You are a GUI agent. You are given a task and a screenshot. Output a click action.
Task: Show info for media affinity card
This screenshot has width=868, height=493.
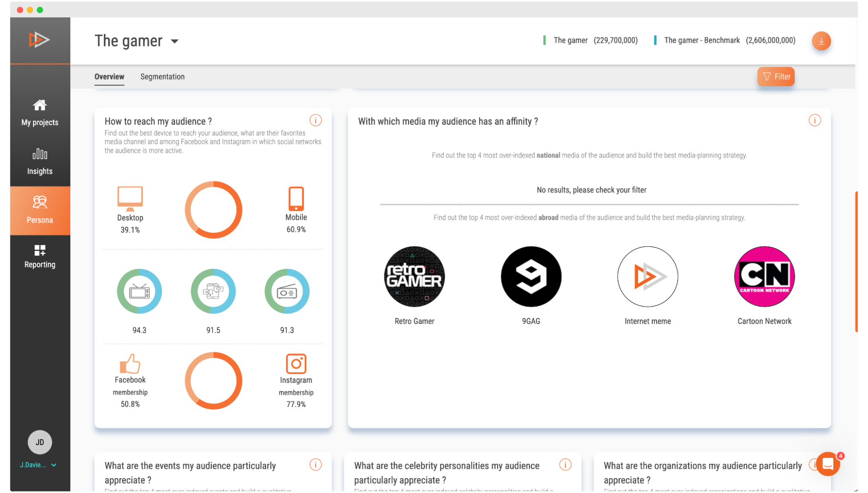coord(815,120)
